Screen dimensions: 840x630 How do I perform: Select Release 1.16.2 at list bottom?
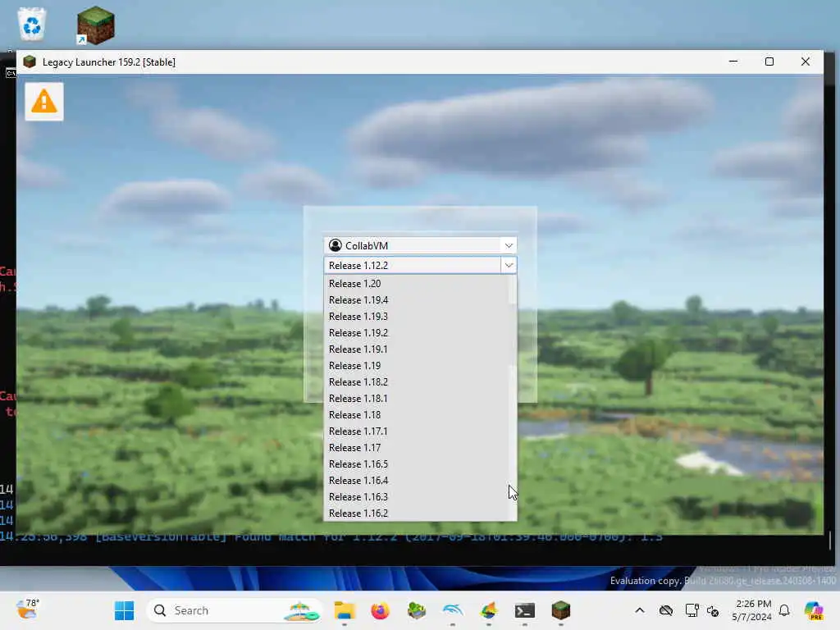[x=416, y=514]
